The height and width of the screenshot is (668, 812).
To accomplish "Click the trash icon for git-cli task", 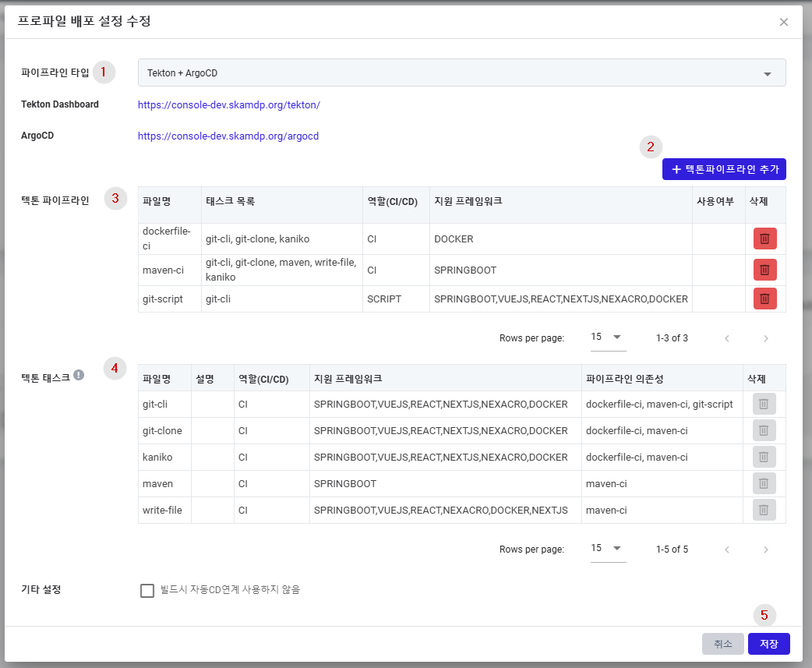I will click(x=764, y=404).
